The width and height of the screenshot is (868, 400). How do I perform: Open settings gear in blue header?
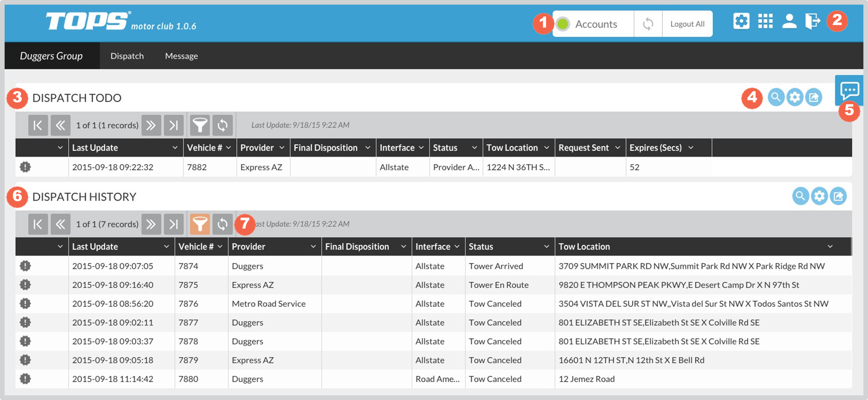pos(741,21)
